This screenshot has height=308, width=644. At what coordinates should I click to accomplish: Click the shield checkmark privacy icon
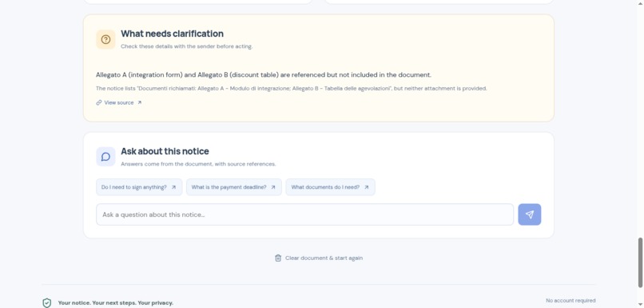pos(47,303)
